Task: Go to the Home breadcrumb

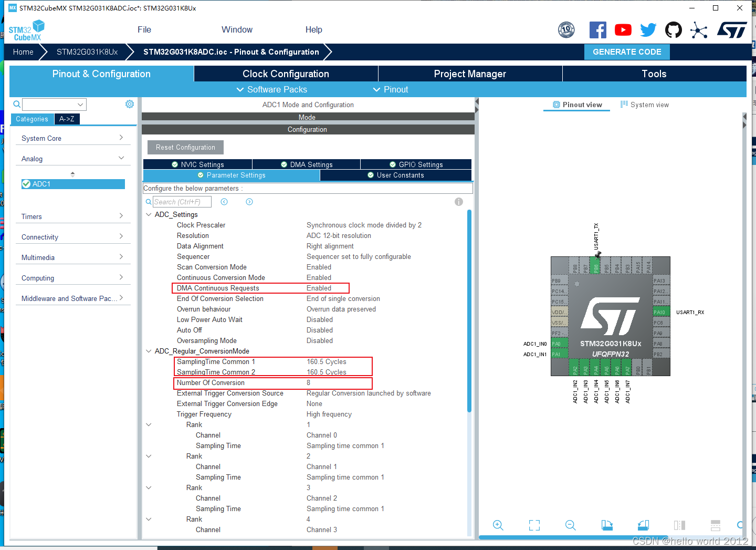Action: (x=23, y=51)
